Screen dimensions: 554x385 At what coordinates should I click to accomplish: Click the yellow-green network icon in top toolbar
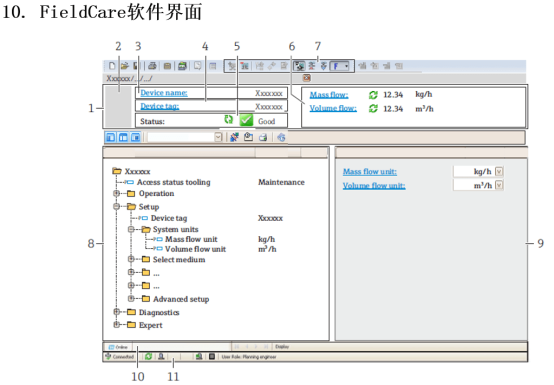click(x=182, y=66)
